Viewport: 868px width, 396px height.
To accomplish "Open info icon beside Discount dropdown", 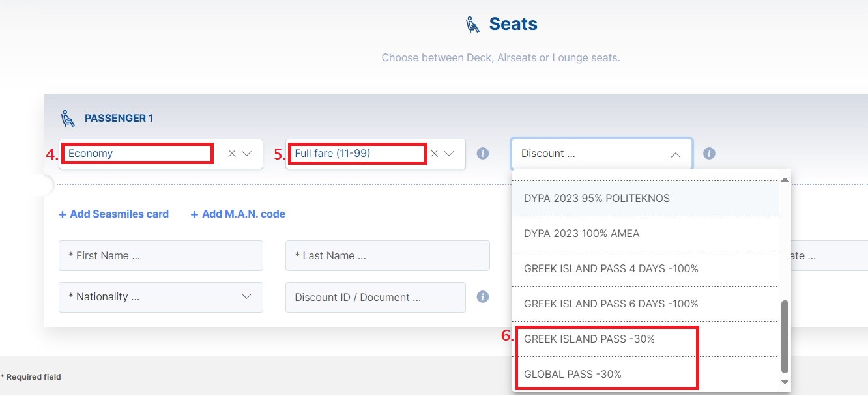I will tap(710, 154).
